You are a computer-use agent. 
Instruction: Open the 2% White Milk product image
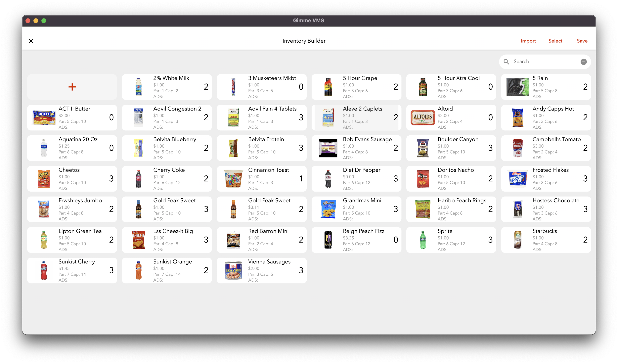[139, 87]
